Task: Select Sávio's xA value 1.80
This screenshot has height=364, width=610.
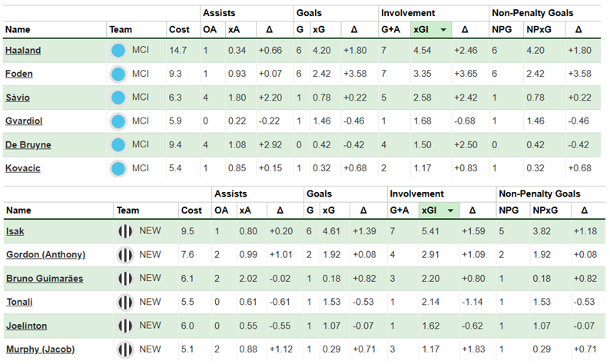Action: [237, 98]
